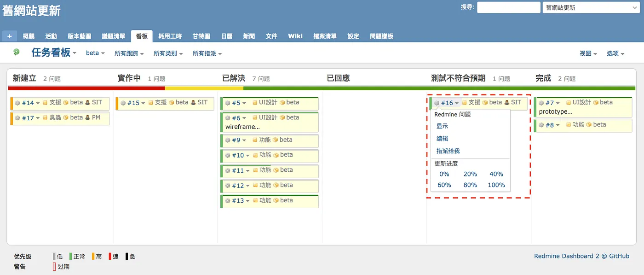This screenshot has height=275, width=644.
Task: Click the user icon next to PM on card #17
Action: pos(87,118)
